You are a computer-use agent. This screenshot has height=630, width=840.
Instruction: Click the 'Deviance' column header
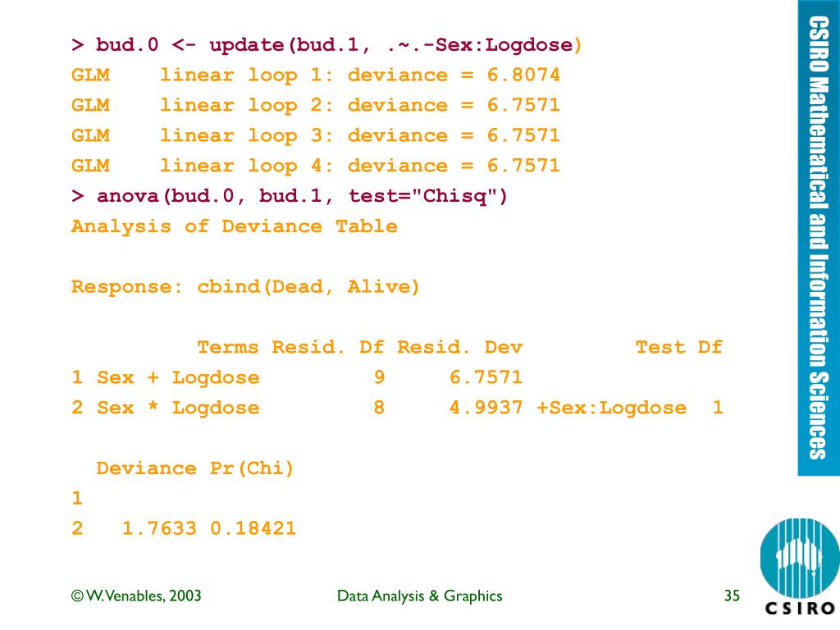coord(146,468)
